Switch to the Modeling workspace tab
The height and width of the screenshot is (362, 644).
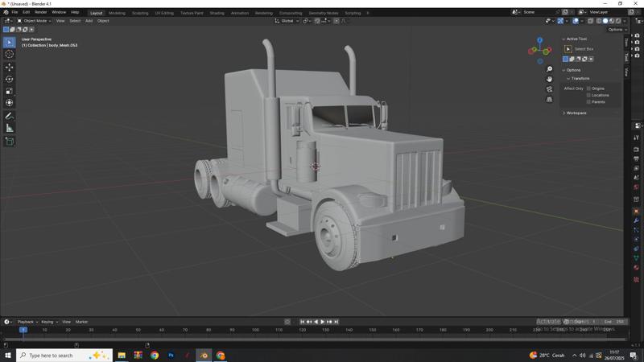coord(117,13)
